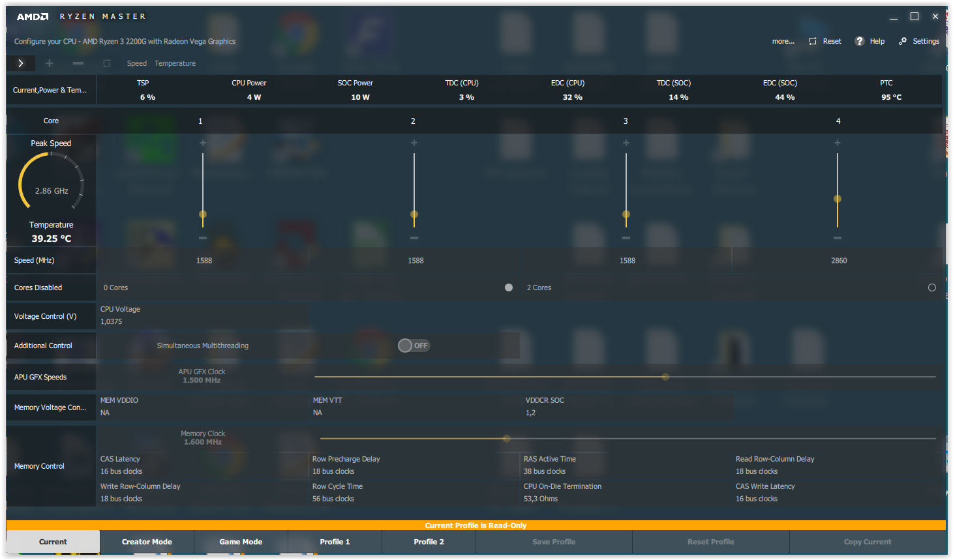Click the minus icon in the toolbar

[78, 63]
